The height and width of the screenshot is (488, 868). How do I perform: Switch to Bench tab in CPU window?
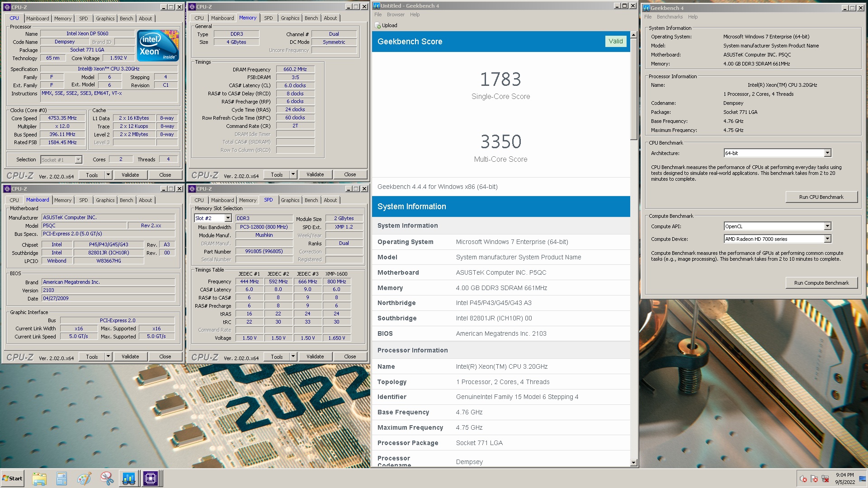[127, 19]
